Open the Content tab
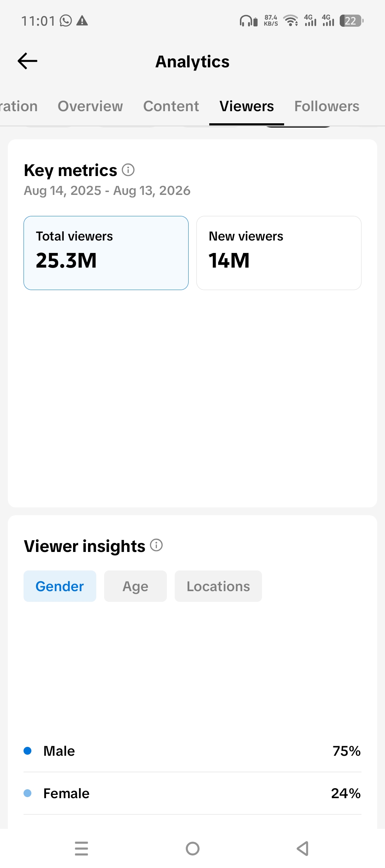The width and height of the screenshot is (385, 868). coord(171,106)
